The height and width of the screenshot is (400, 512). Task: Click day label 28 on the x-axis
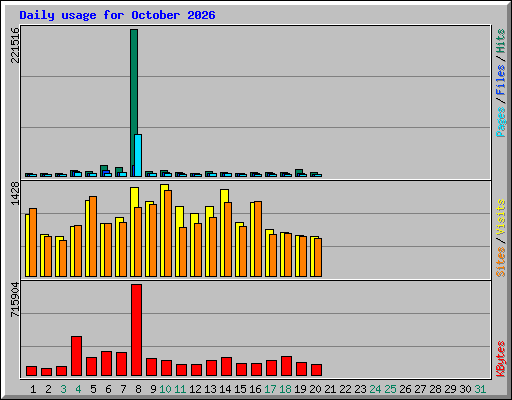pyautogui.click(x=435, y=389)
